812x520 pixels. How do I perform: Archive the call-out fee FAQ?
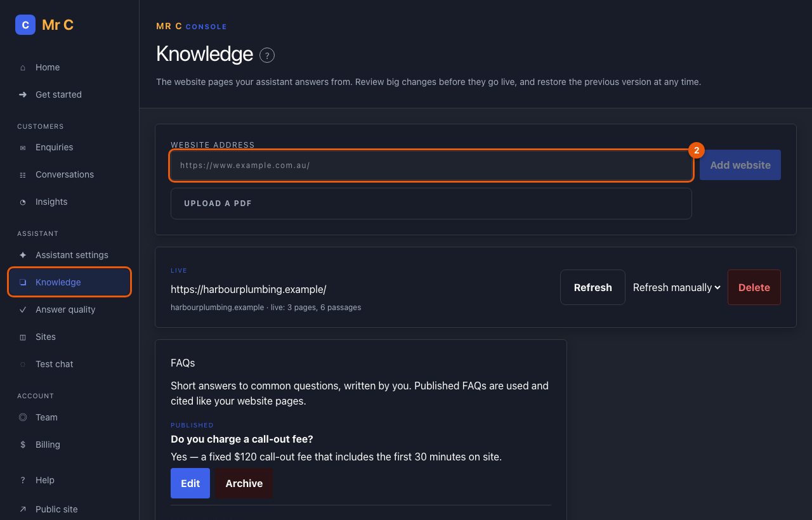click(x=244, y=483)
